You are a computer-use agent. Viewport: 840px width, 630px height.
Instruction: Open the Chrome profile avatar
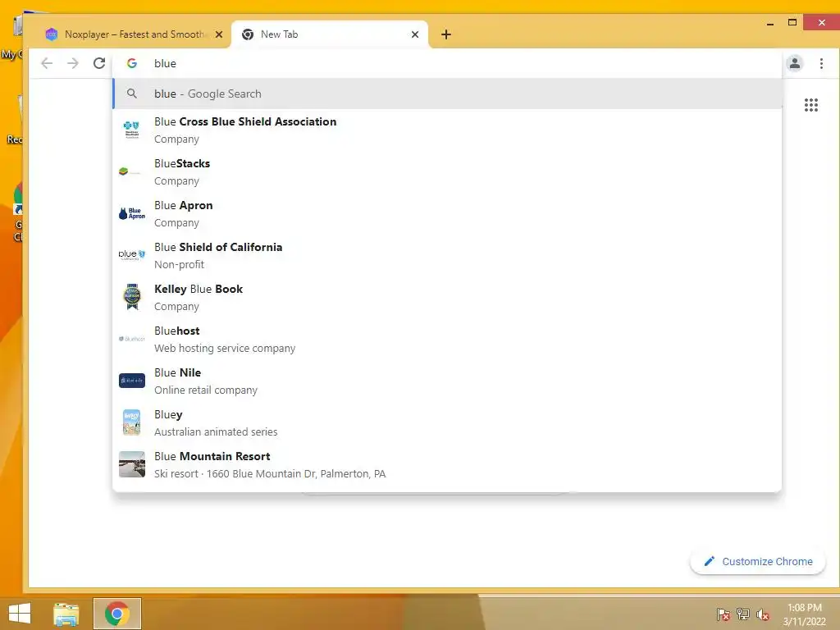pyautogui.click(x=794, y=63)
